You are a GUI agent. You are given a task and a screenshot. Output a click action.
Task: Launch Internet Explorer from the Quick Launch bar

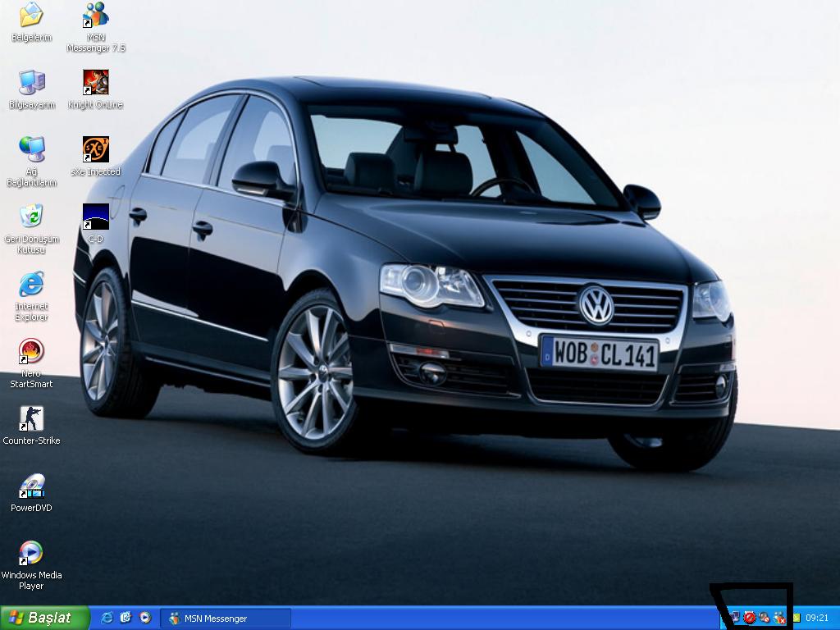pos(107,618)
